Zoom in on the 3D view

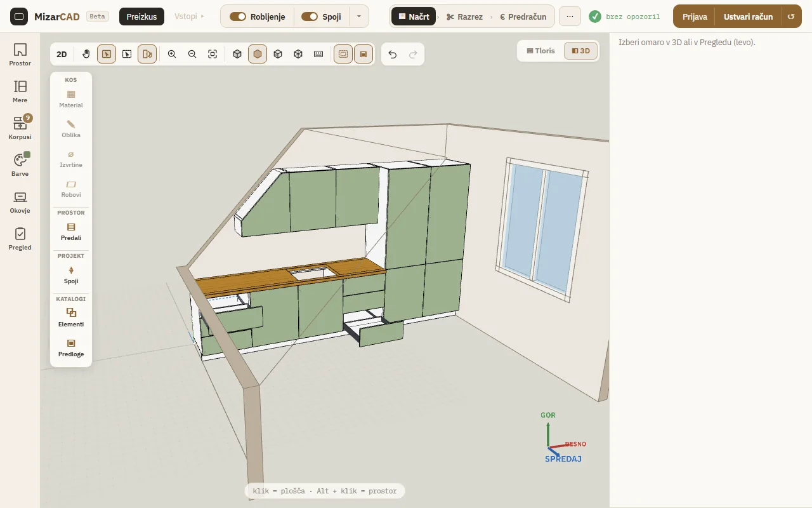click(x=172, y=54)
